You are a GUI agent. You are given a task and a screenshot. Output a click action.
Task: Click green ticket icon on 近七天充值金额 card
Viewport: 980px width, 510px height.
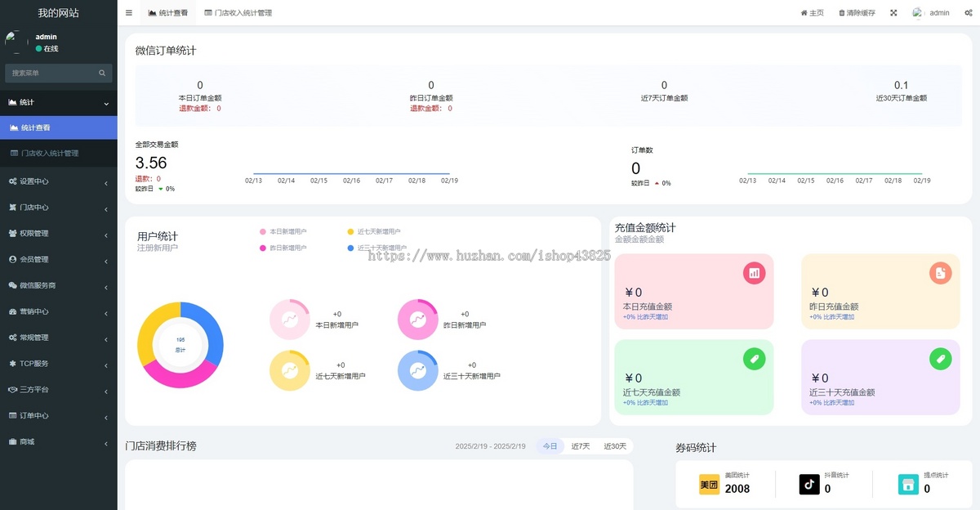754,359
